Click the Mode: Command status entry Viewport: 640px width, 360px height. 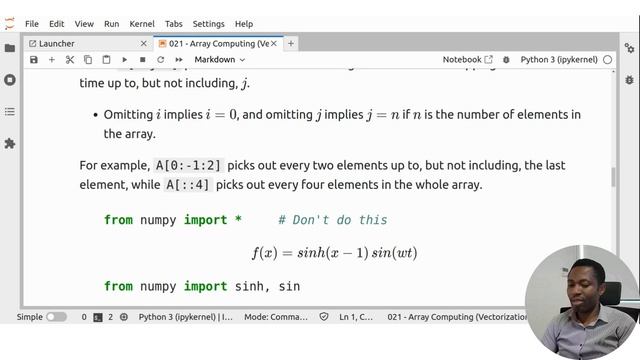point(276,317)
